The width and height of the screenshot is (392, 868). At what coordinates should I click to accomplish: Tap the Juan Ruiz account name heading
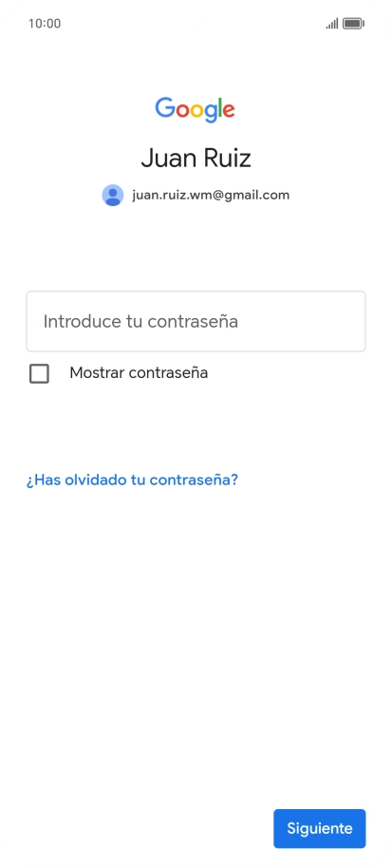coord(196,159)
